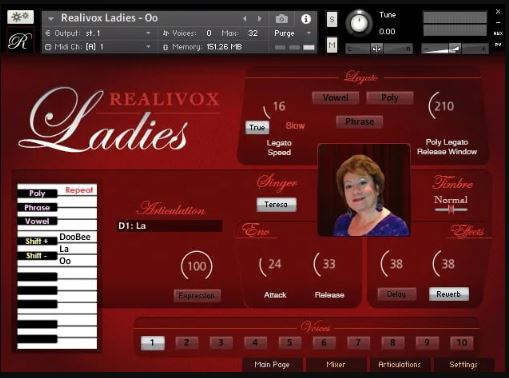Go to the previous instrument arrow
The image size is (509, 378).
click(245, 19)
